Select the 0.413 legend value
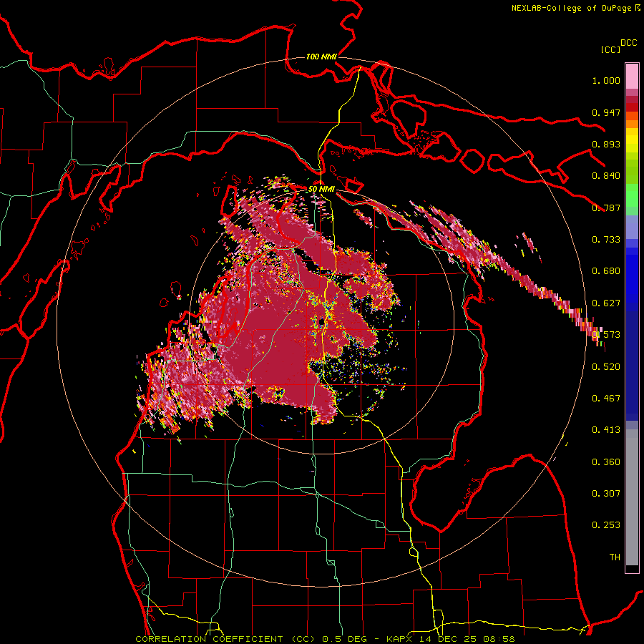The height and width of the screenshot is (644, 644). pos(606,430)
